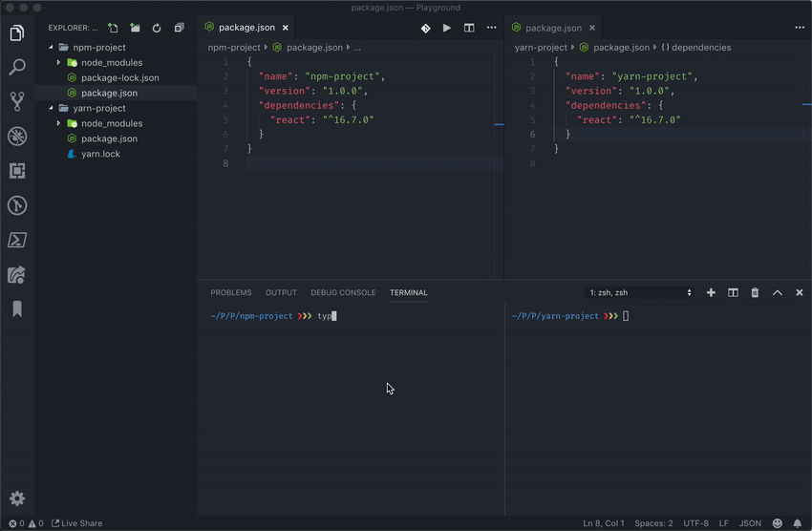Kill terminal with trash icon
Image resolution: width=812 pixels, height=531 pixels.
click(x=755, y=293)
